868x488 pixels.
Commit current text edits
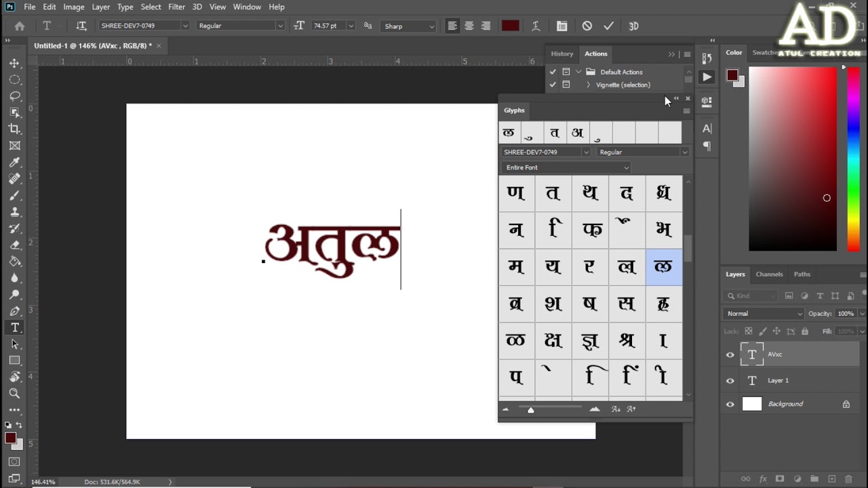point(608,26)
